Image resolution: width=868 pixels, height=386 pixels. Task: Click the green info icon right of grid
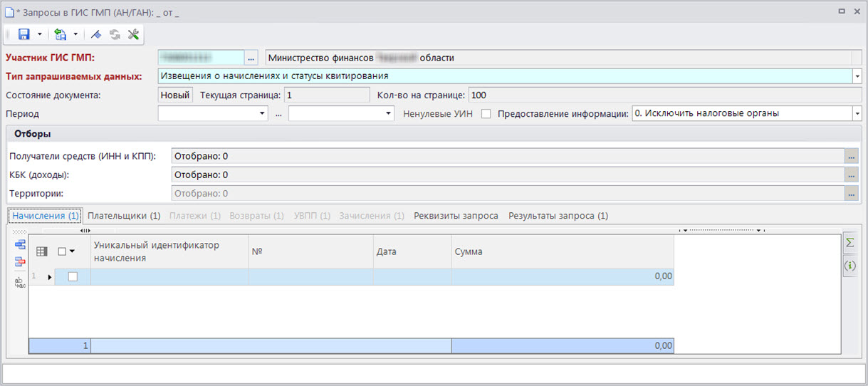coord(849,266)
